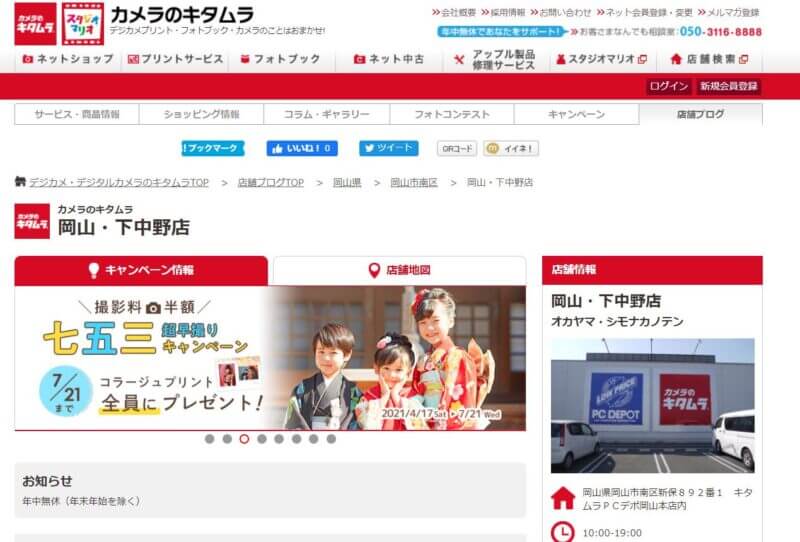Click the 年中無休であなたをサポート banner
The height and width of the screenshot is (542, 800).
[502, 32]
